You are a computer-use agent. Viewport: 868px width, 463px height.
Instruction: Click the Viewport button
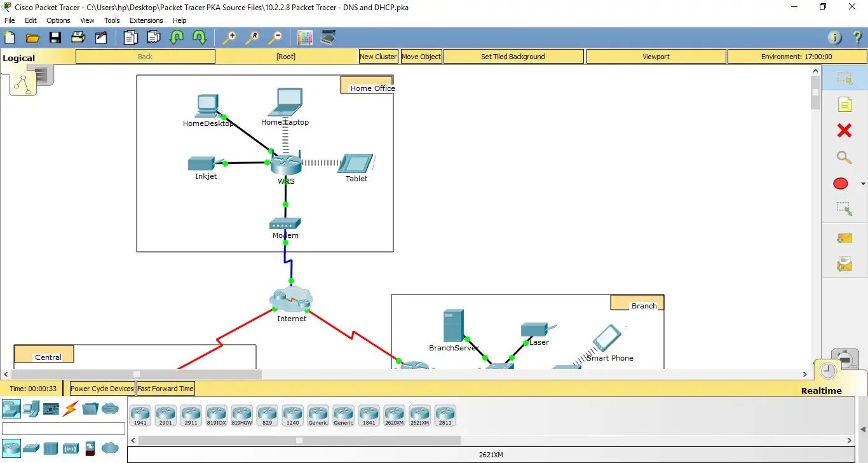point(656,57)
